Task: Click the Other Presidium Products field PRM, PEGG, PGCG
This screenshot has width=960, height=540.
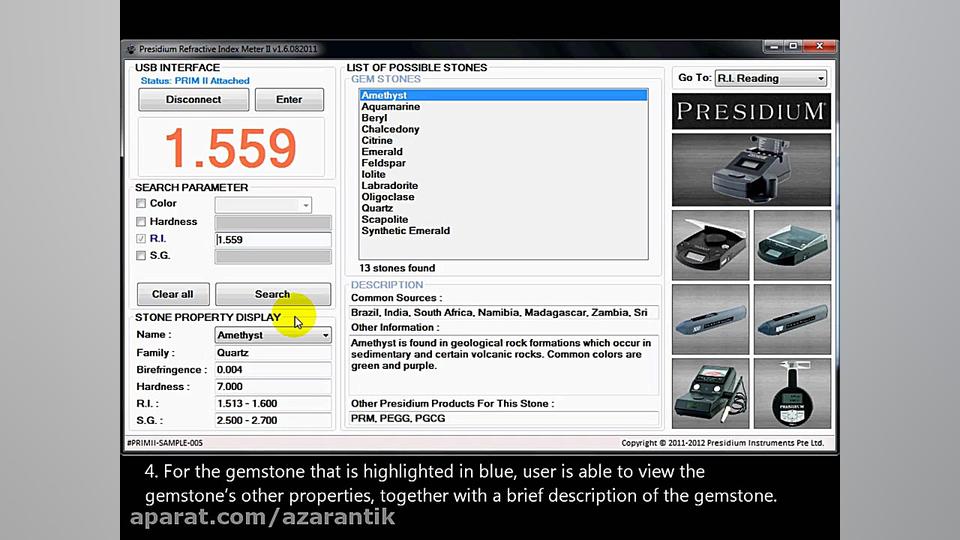Action: pyautogui.click(x=503, y=419)
